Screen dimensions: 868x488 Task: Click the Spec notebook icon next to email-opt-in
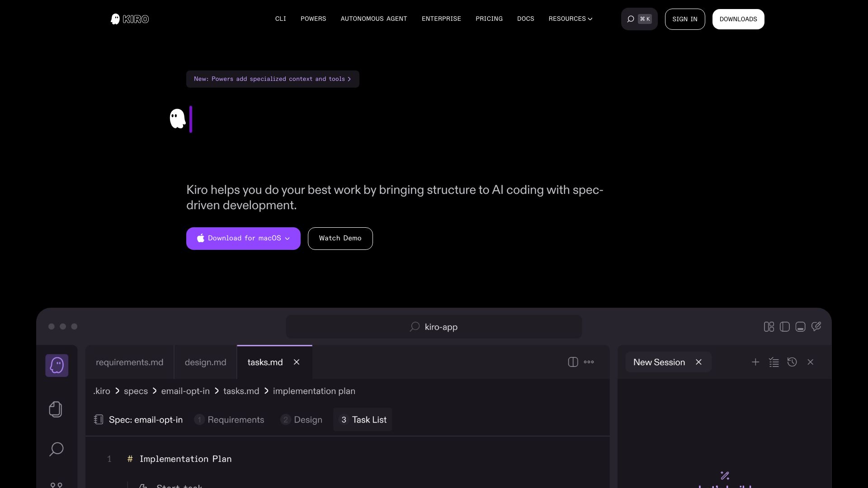point(99,419)
